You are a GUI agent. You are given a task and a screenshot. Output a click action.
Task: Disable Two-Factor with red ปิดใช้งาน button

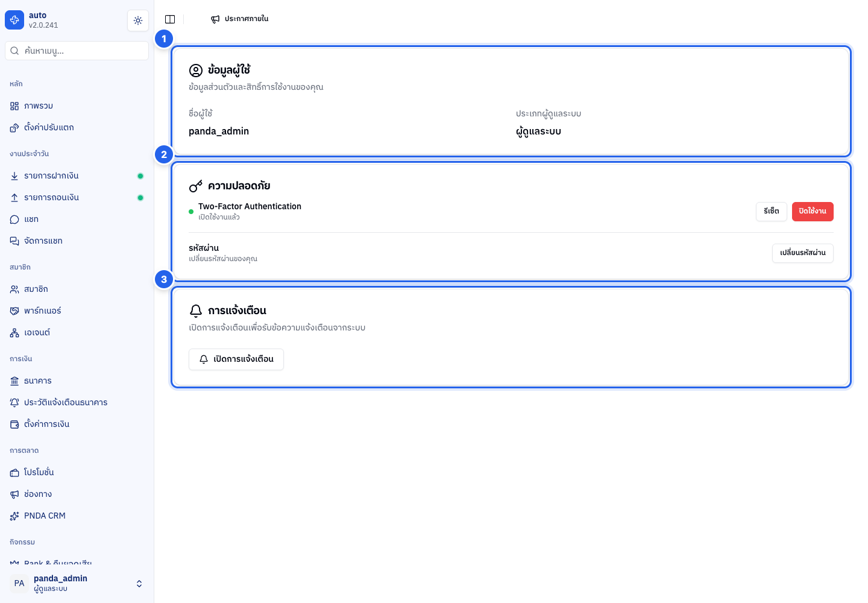[x=813, y=212]
